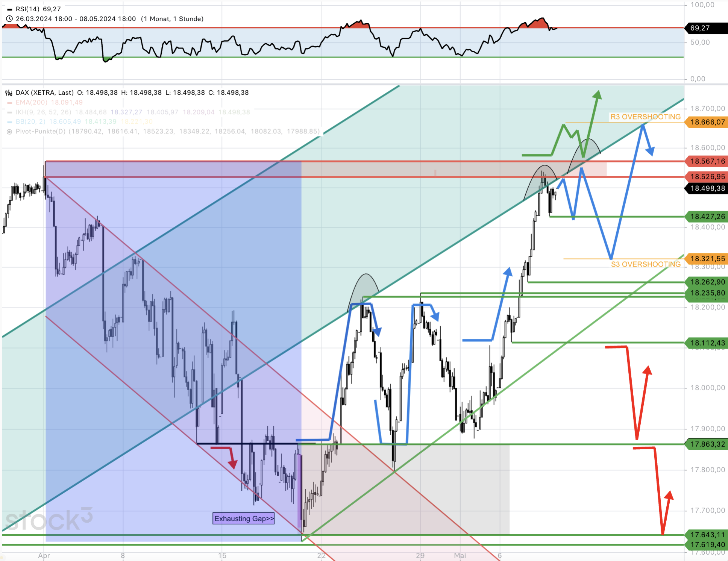Click the 6 date label on time axis
This screenshot has width=728, height=561.
pos(500,556)
